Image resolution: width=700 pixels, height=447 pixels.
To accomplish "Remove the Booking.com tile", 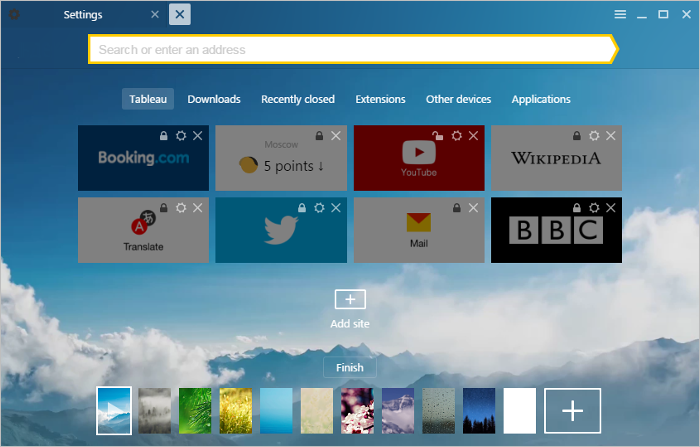I will (198, 136).
